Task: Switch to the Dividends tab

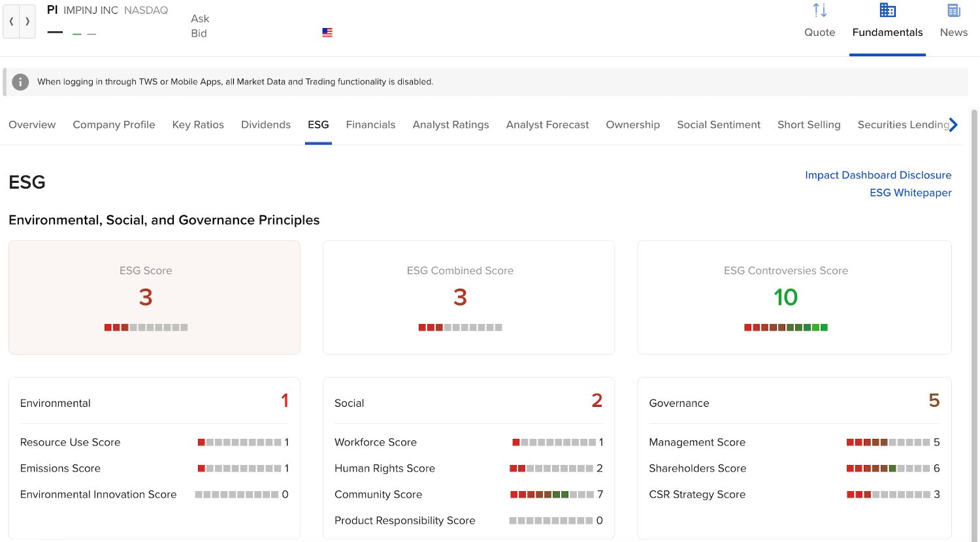Action: pyautogui.click(x=266, y=125)
